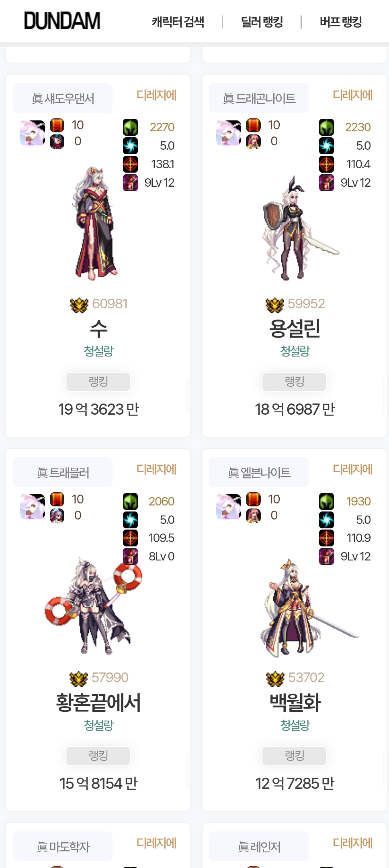Select the 眞 섀도우댄서 class tag
The width and height of the screenshot is (389, 868).
pyautogui.click(x=63, y=98)
